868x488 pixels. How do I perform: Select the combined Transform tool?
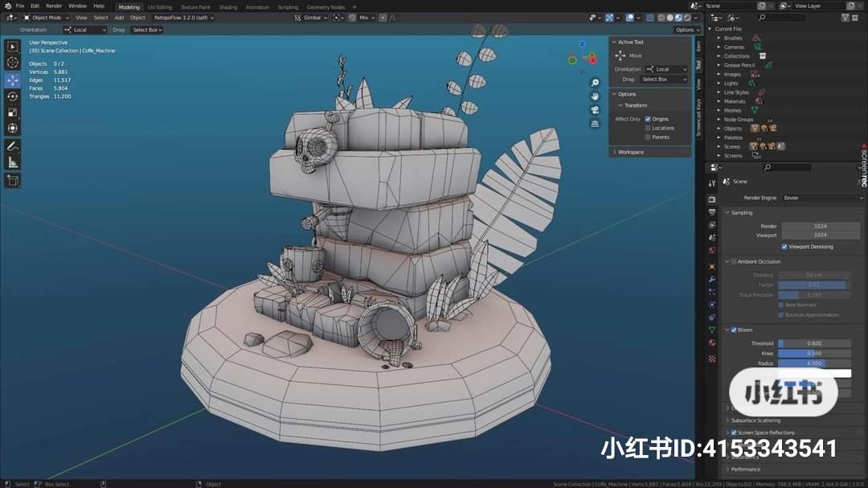point(13,129)
